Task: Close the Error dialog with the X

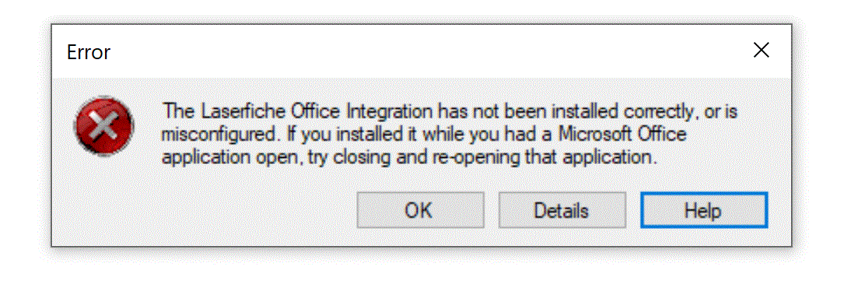Action: (761, 51)
